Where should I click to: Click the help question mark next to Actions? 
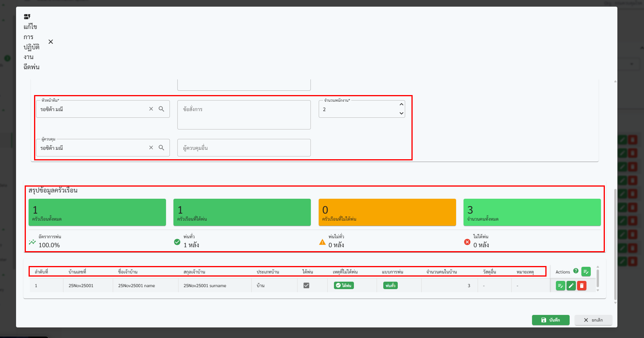576,271
